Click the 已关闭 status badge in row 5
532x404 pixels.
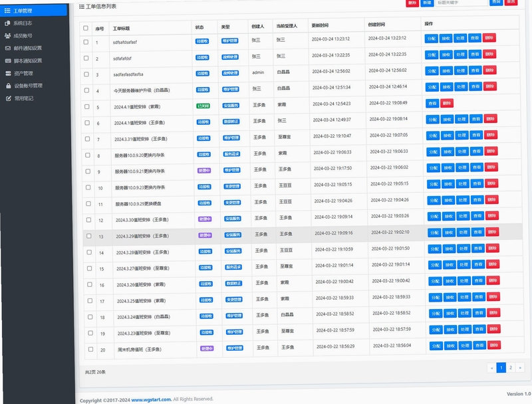(203, 106)
